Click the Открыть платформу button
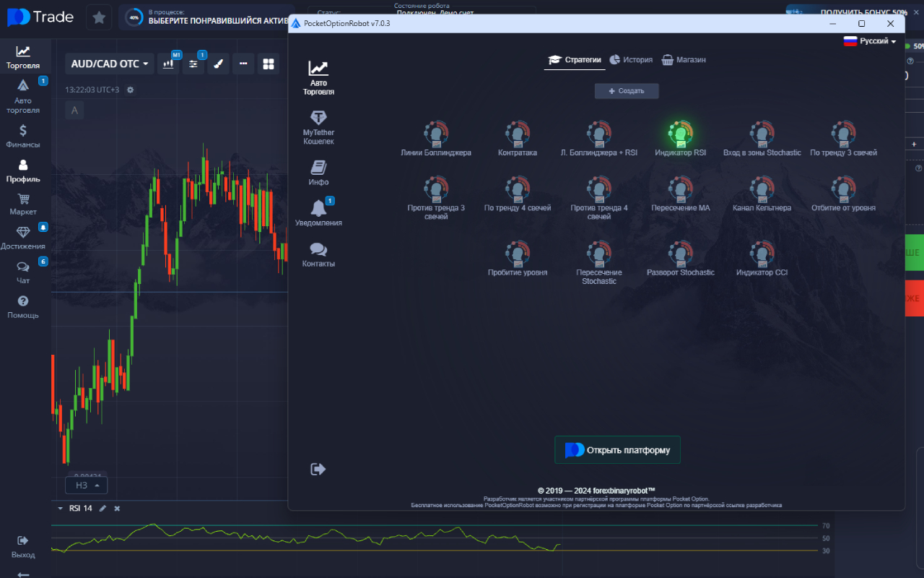The image size is (924, 578). 617,450
